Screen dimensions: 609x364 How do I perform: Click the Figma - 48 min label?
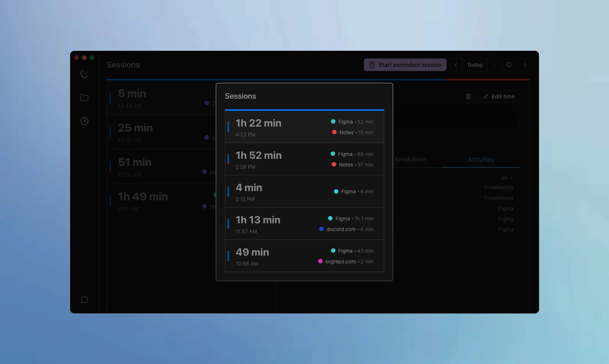pyautogui.click(x=355, y=154)
